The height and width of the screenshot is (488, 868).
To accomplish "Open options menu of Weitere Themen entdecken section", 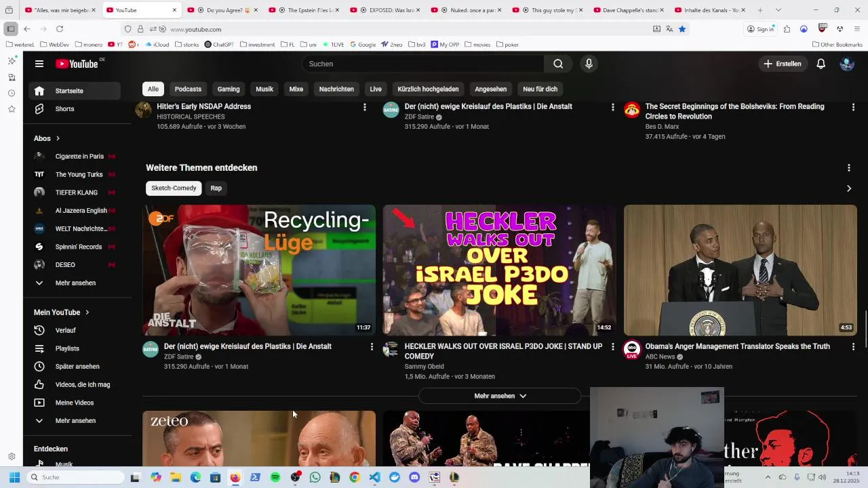I will coord(849,167).
